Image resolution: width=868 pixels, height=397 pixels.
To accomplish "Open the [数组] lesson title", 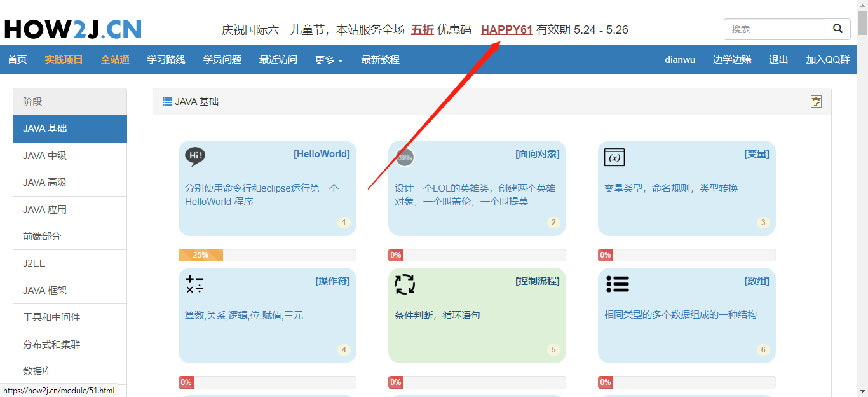I will pos(757,281).
